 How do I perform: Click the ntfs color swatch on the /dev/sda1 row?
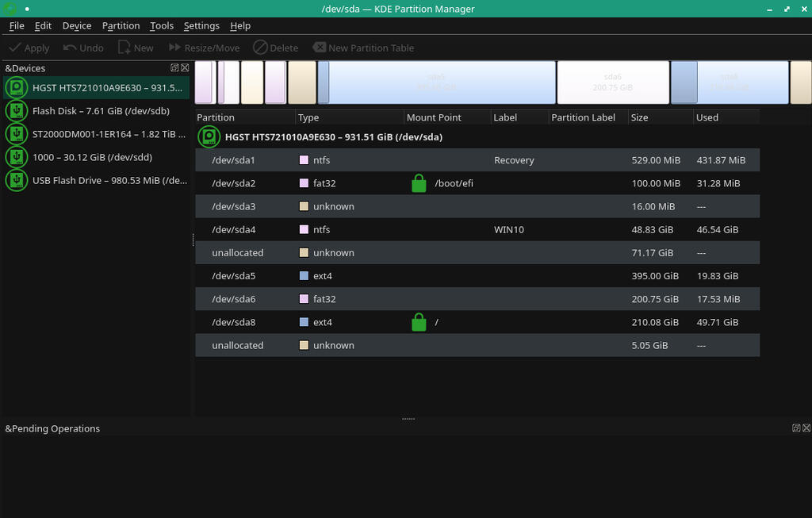pyautogui.click(x=304, y=160)
